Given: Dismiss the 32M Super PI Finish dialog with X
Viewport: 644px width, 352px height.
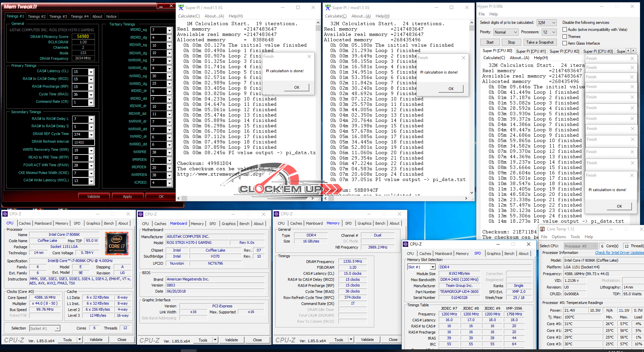Looking at the screenshot, I should [463, 58].
